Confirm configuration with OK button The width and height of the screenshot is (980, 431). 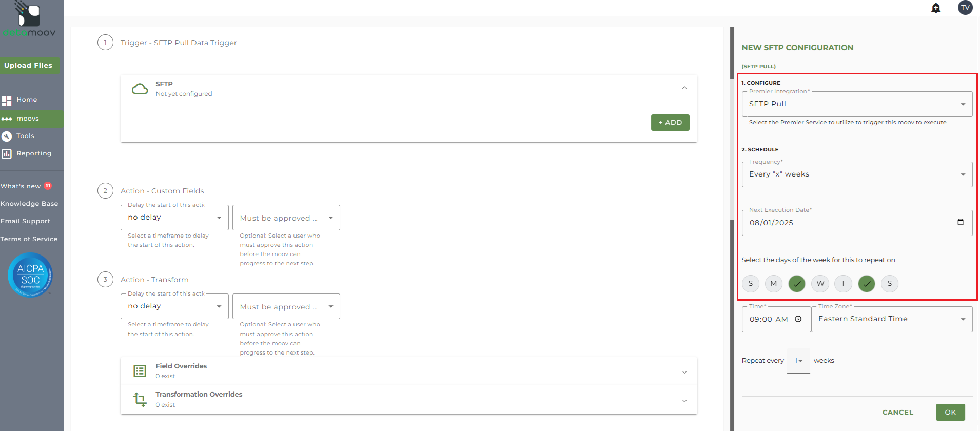[x=950, y=412]
